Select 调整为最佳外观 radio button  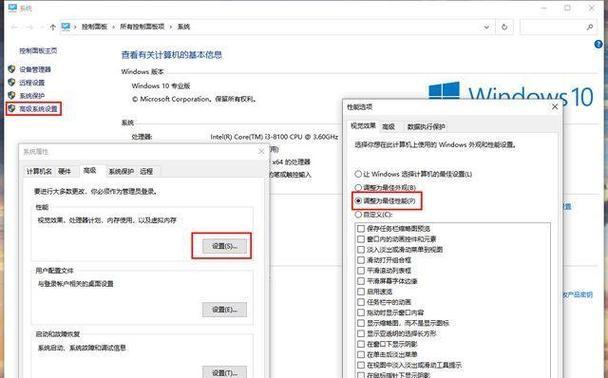pyautogui.click(x=358, y=188)
